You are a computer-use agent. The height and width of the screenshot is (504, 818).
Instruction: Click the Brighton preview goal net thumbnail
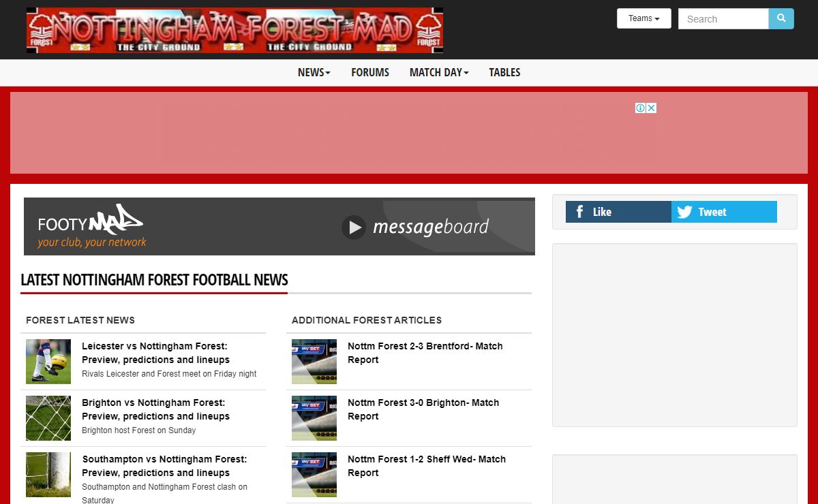coord(48,418)
